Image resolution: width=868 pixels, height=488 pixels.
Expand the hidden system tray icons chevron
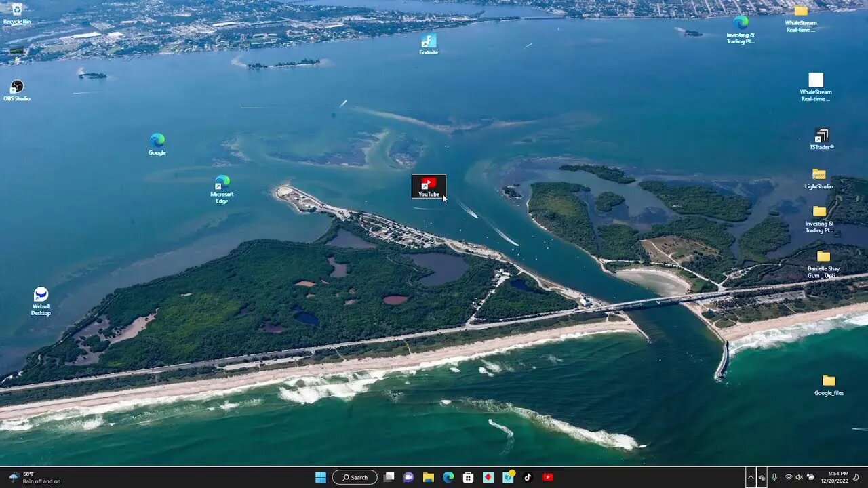click(x=751, y=477)
